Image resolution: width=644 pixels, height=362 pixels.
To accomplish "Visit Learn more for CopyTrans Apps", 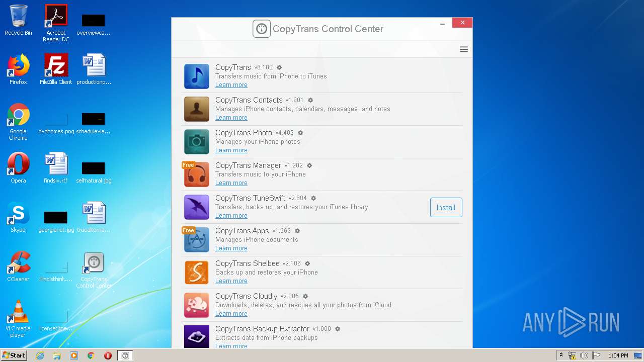I will (x=231, y=248).
